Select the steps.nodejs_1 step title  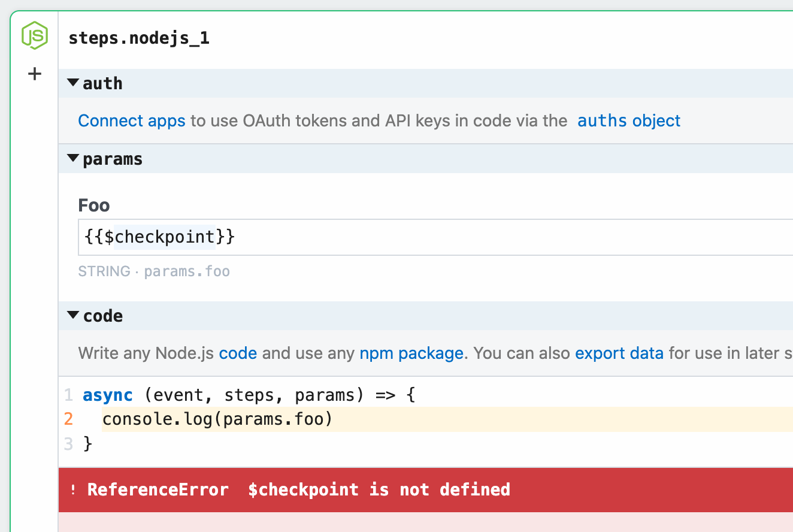(139, 39)
